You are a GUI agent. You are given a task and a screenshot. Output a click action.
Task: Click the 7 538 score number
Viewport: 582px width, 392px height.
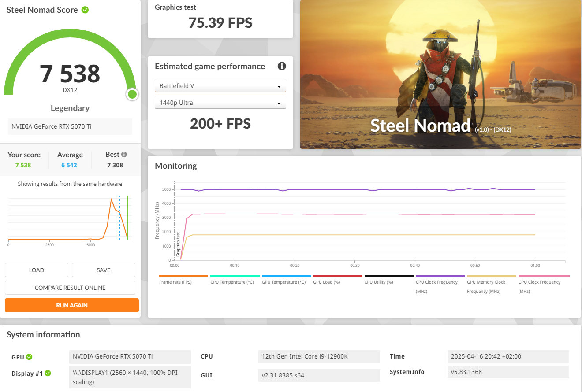70,74
